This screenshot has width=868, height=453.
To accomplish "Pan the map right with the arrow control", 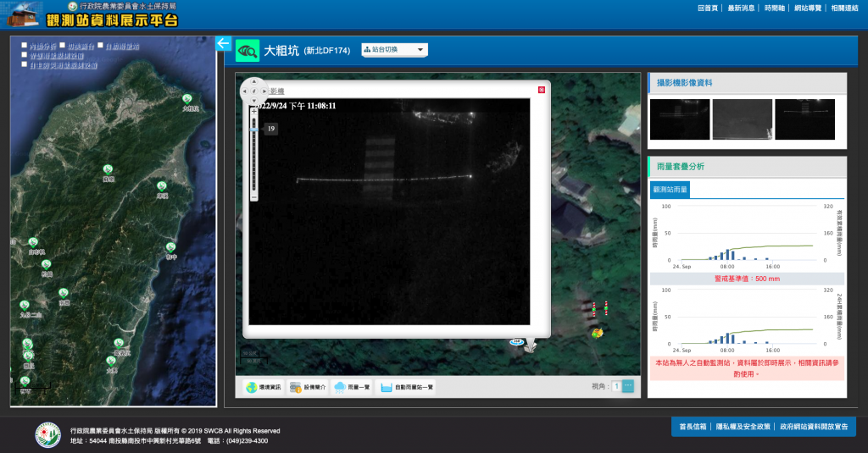I will [x=264, y=91].
